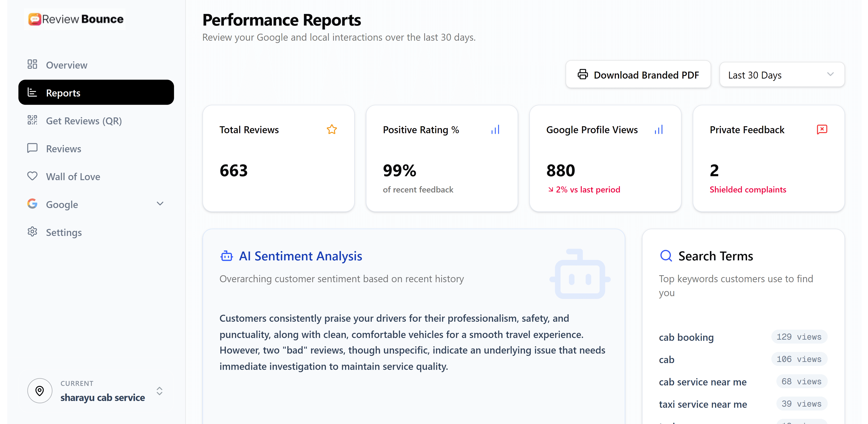Click the star icon on Total Reviews card

click(332, 129)
